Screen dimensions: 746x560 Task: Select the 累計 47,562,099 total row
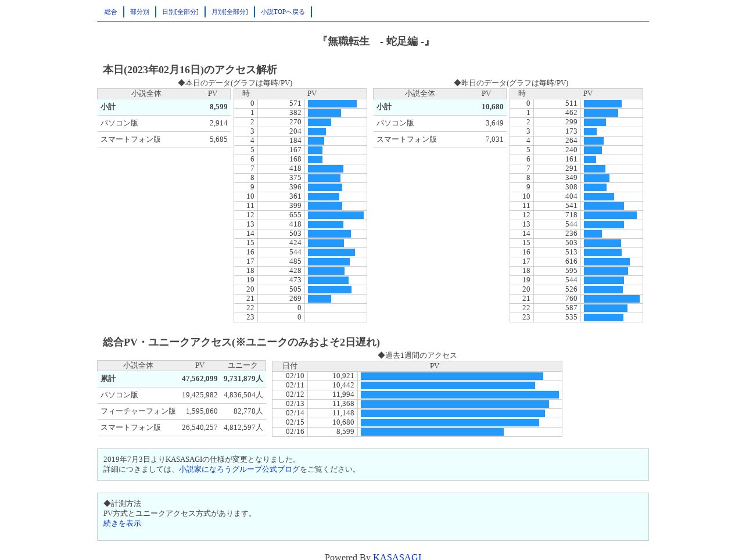(x=182, y=379)
